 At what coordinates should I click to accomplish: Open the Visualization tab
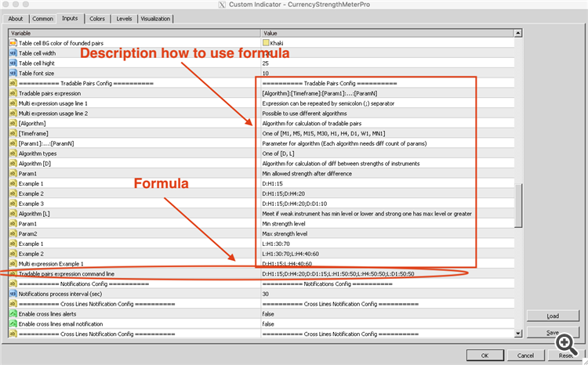155,19
